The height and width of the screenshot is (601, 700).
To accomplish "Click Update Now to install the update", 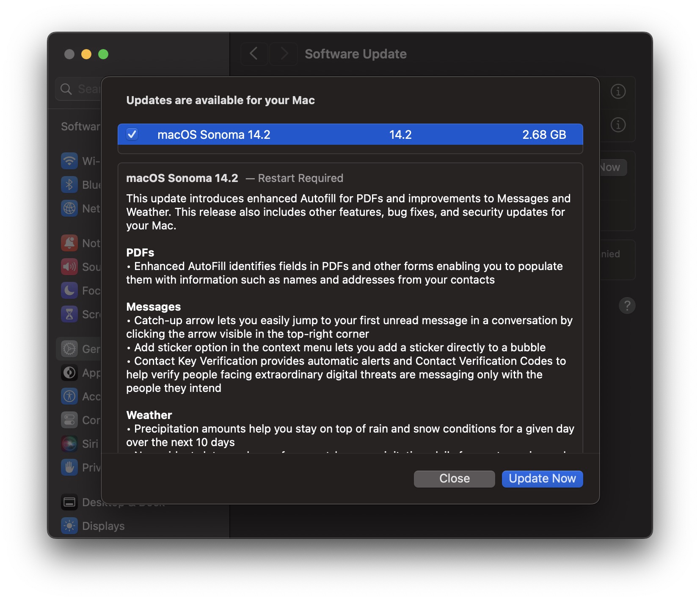I will [x=542, y=479].
